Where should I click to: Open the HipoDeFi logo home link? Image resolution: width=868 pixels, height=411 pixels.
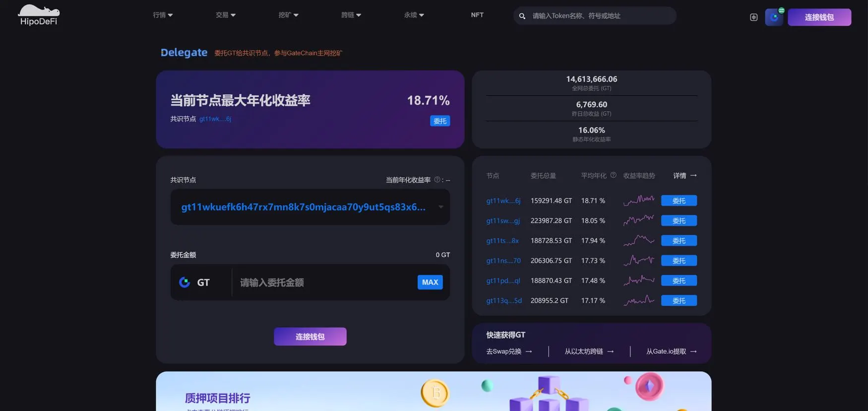(39, 15)
